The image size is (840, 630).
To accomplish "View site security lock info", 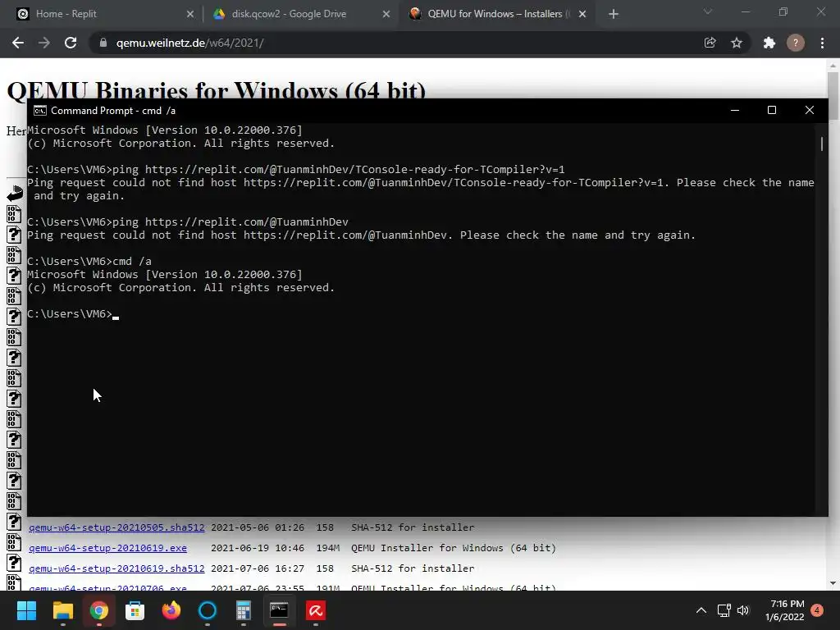I will coord(103,43).
